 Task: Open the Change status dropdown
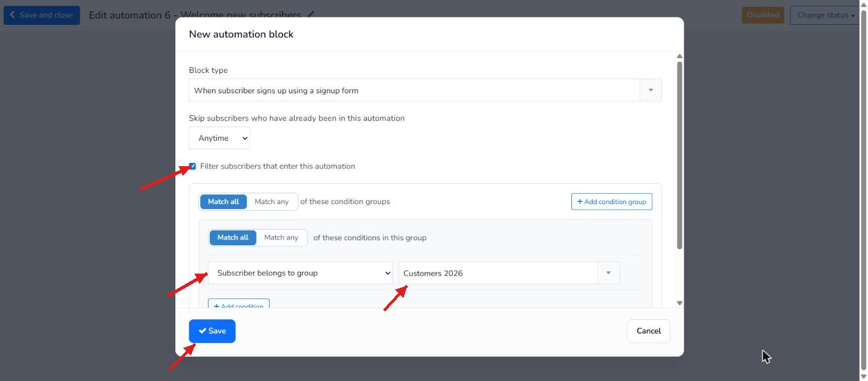click(826, 15)
